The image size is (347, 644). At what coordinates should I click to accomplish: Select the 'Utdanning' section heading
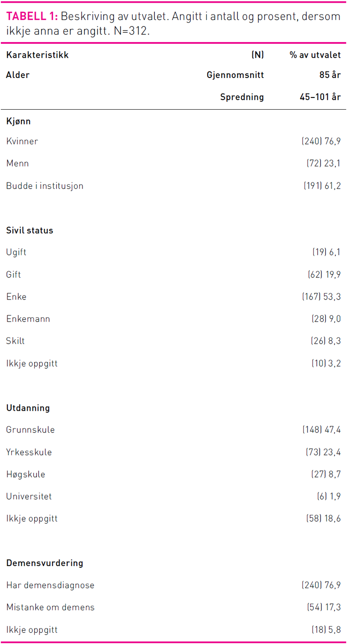[28, 408]
